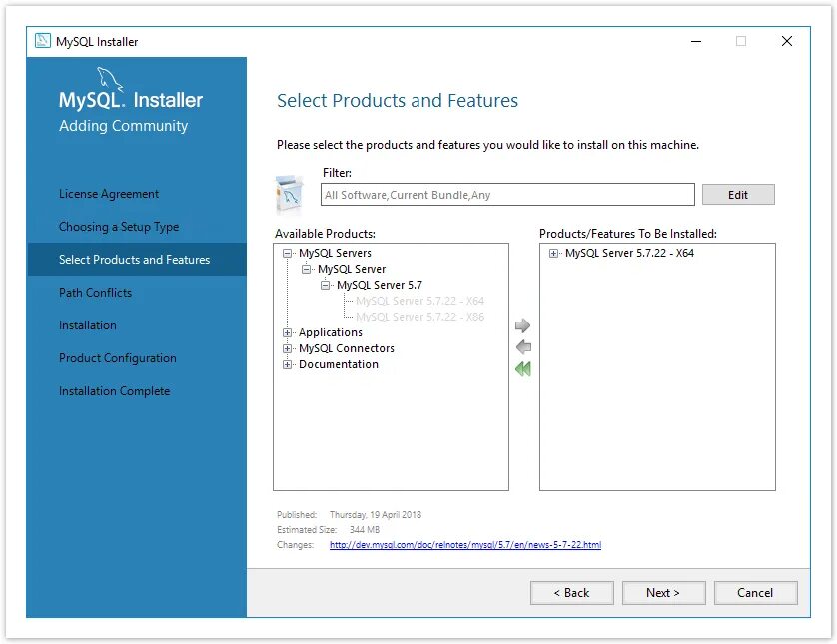Expand the Documentation tree node
The width and height of the screenshot is (837, 644).
click(288, 365)
